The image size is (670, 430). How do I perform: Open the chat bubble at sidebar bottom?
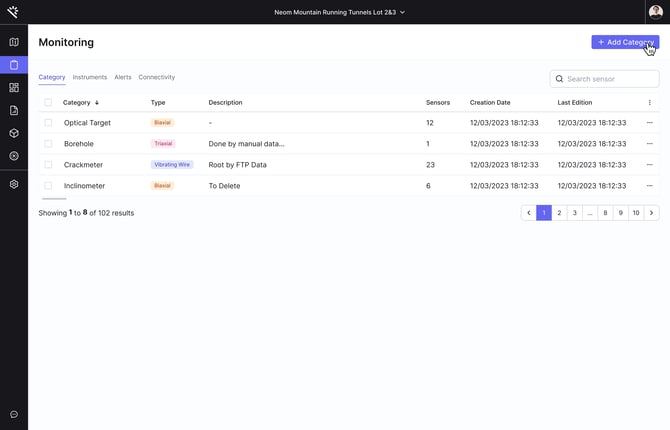tap(14, 414)
